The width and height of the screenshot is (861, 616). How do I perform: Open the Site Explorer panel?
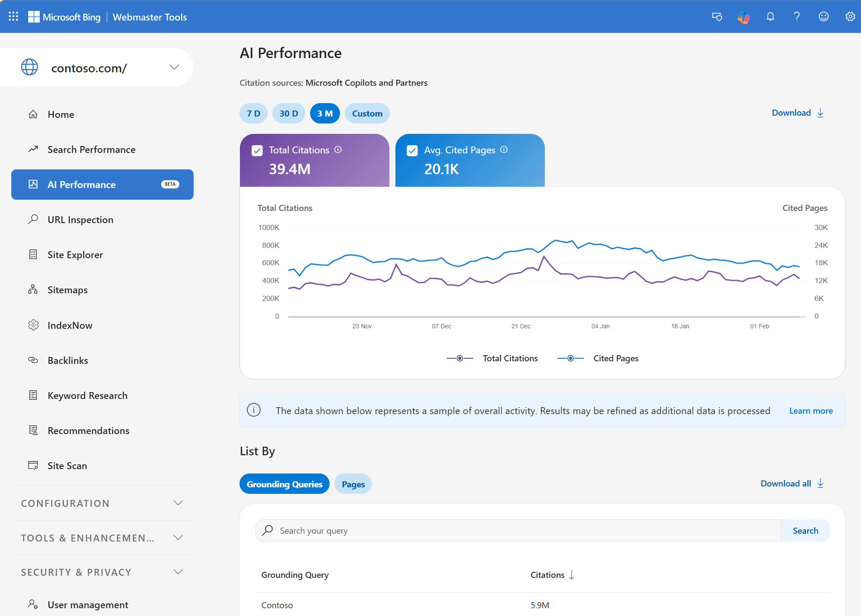[75, 254]
